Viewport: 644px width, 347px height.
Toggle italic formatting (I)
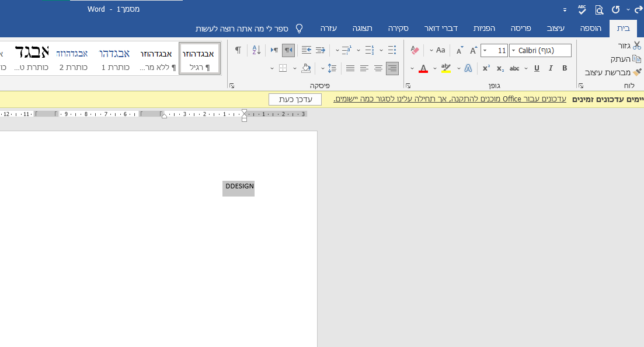551,68
